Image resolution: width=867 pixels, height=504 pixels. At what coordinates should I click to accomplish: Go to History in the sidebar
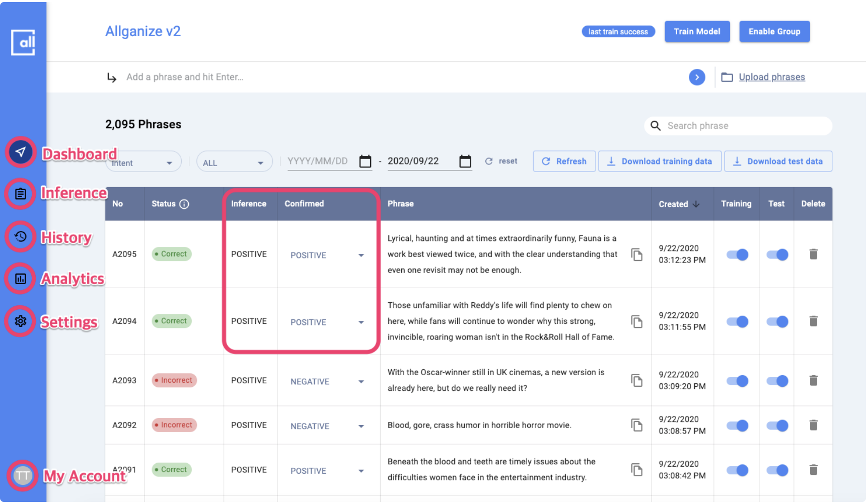pos(21,236)
